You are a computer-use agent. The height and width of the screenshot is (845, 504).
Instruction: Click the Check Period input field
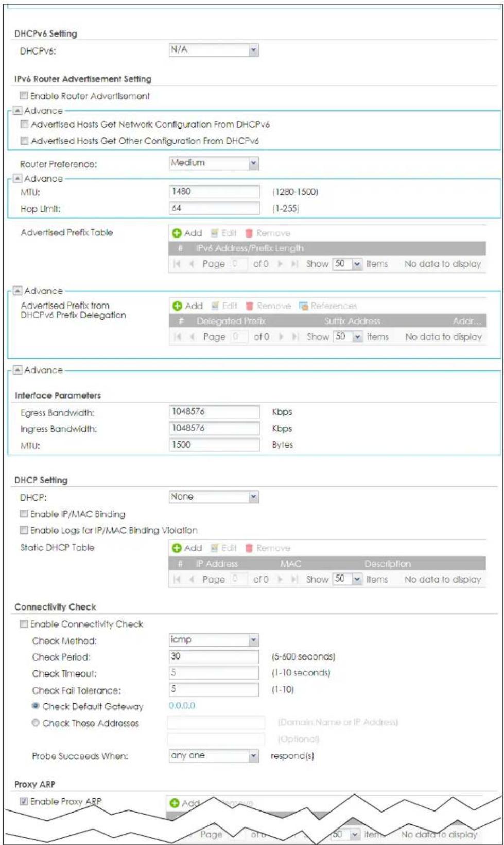click(214, 656)
